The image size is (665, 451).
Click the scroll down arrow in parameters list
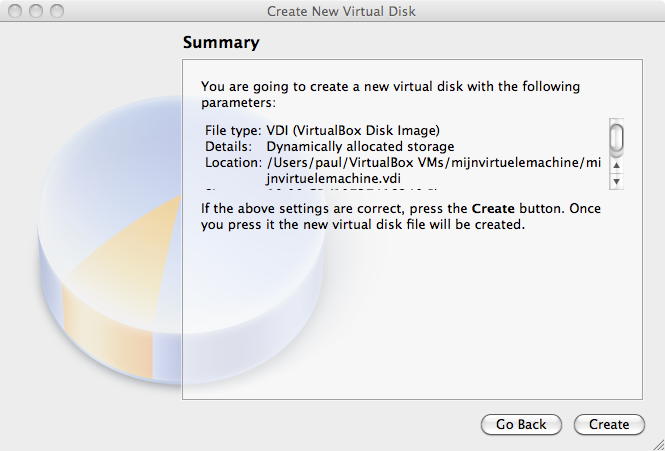tap(616, 182)
